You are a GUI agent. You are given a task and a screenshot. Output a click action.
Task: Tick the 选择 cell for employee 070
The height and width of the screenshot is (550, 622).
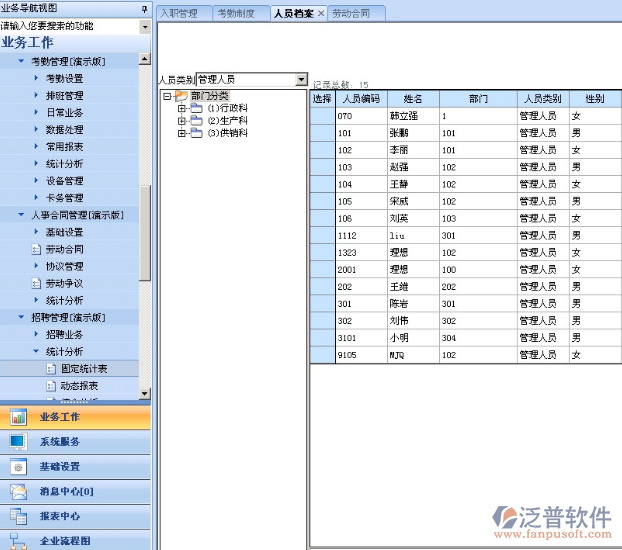coord(322,116)
